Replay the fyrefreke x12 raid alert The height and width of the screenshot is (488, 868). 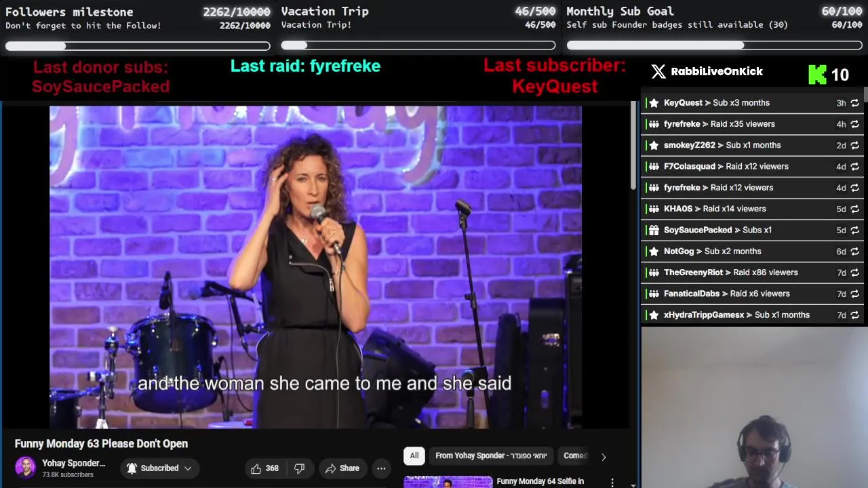click(854, 188)
